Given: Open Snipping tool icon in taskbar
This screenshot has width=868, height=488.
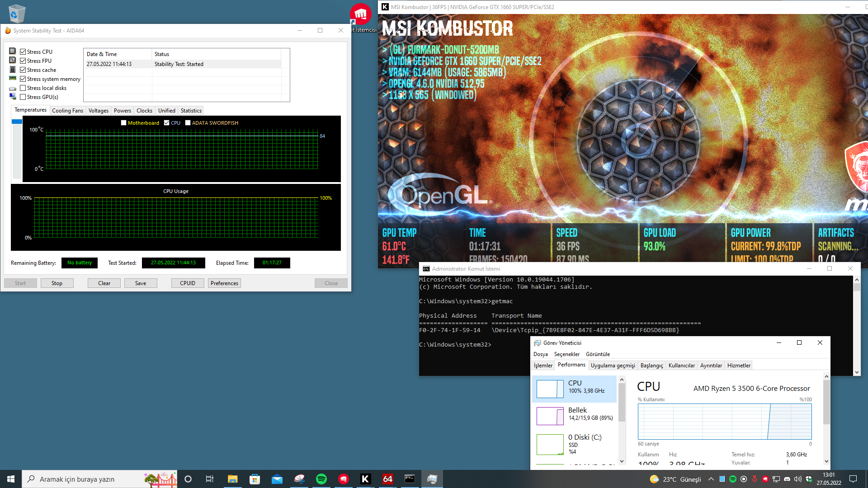Looking at the screenshot, I should (299, 479).
